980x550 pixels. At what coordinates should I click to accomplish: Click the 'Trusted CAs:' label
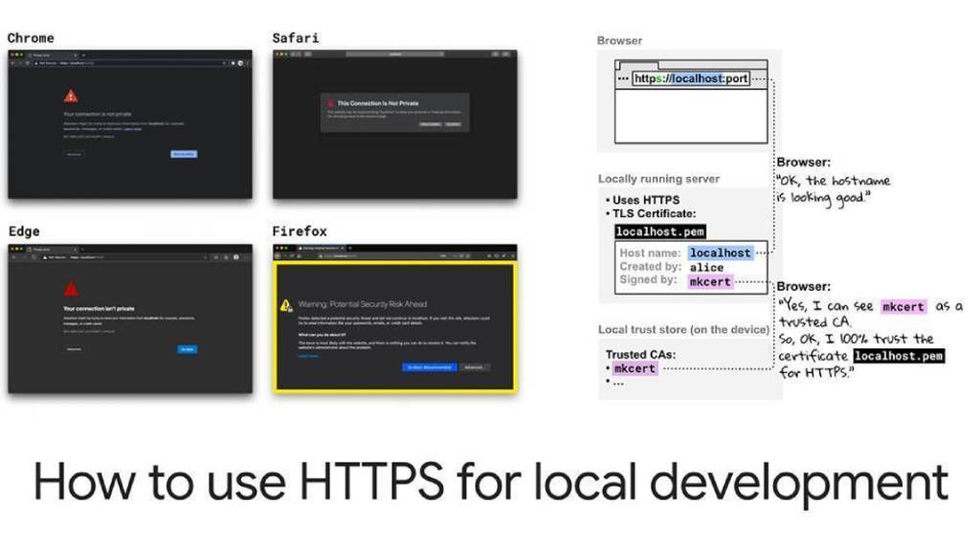640,354
